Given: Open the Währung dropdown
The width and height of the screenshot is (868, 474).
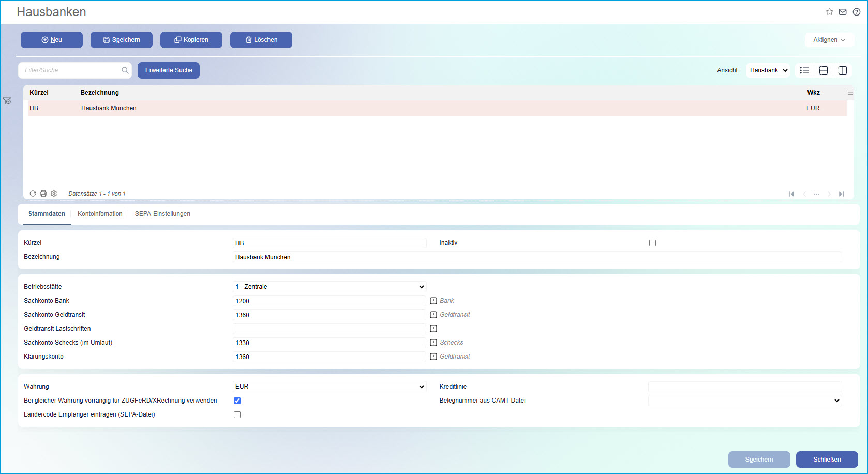Looking at the screenshot, I should (x=330, y=387).
